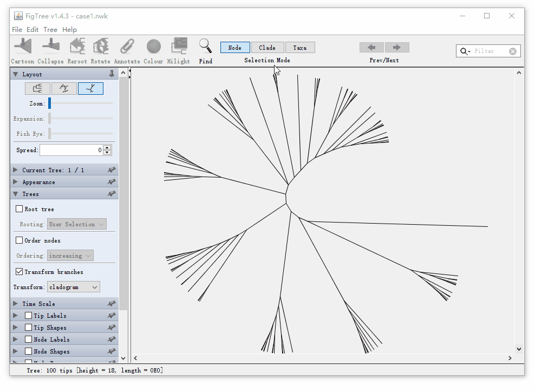The image size is (535, 392).
Task: Click the Hilight toolbar icon
Action: tap(179, 46)
